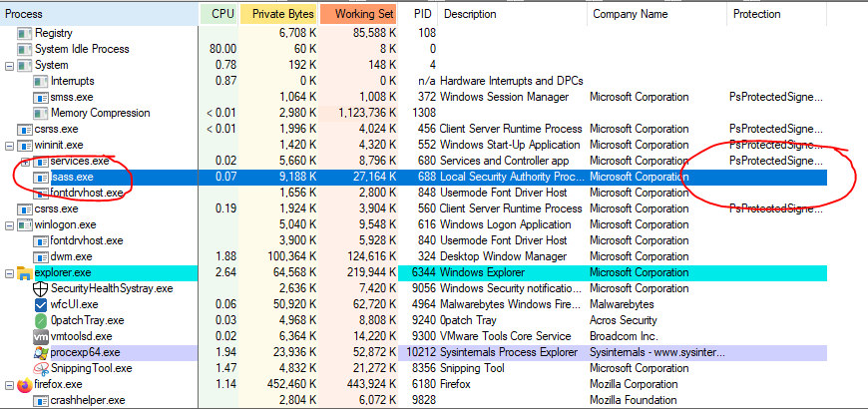Collapse the System process tree node

point(10,65)
